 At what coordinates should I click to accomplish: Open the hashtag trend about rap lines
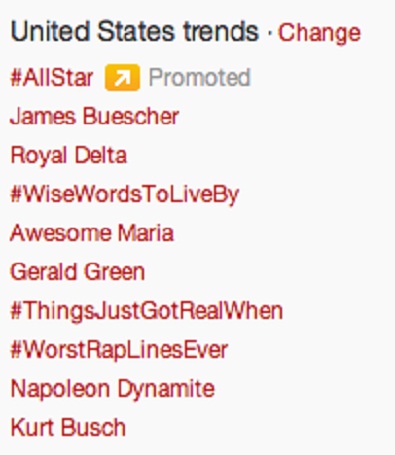point(119,350)
